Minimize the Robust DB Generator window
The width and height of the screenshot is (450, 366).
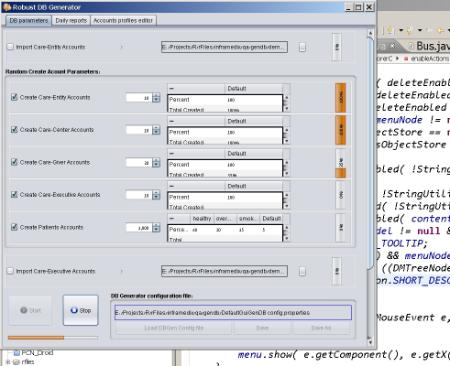pyautogui.click(x=349, y=7)
